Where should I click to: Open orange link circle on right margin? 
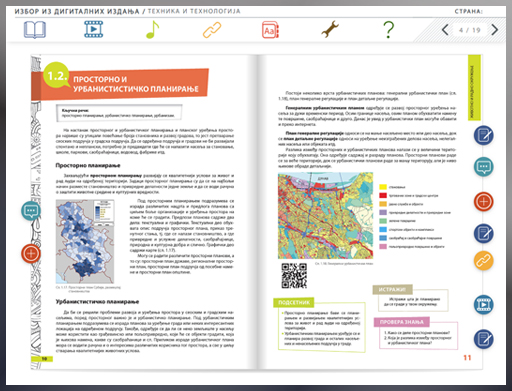(484, 261)
